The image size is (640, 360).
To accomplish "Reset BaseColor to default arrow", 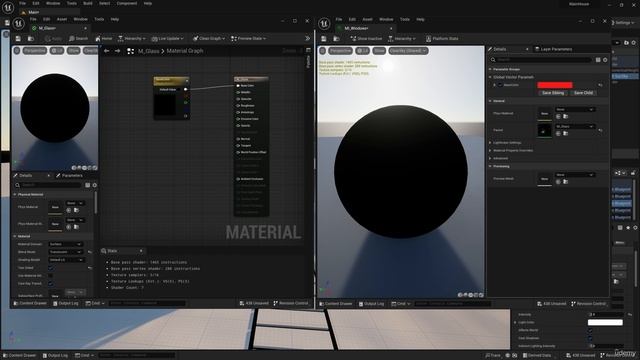I will (600, 85).
